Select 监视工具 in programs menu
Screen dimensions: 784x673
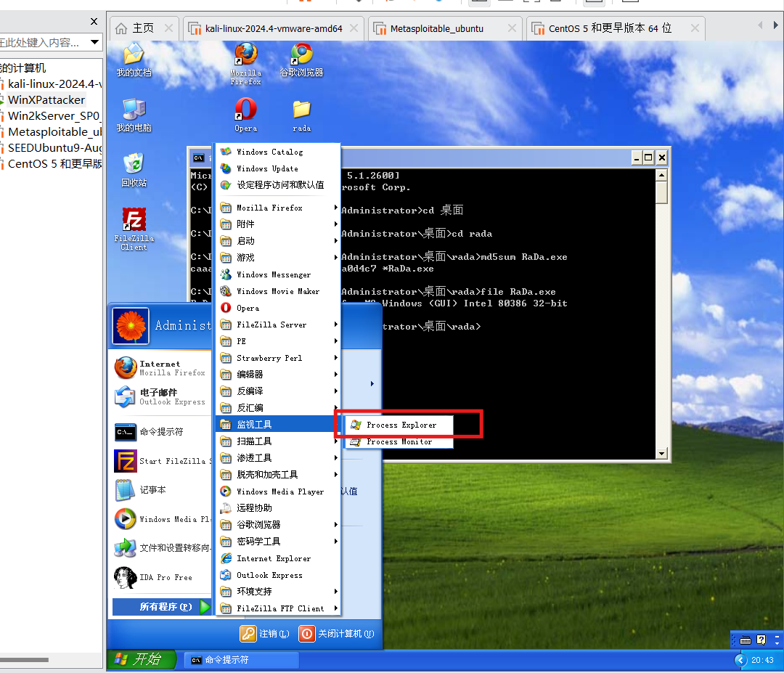click(278, 425)
